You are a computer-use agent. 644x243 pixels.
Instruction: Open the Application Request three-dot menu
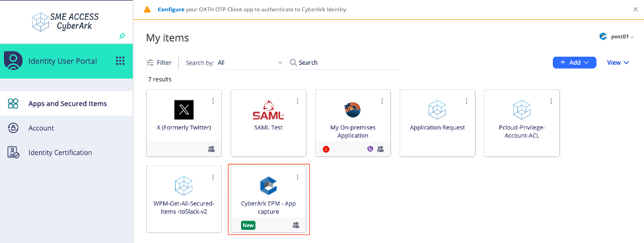click(466, 101)
